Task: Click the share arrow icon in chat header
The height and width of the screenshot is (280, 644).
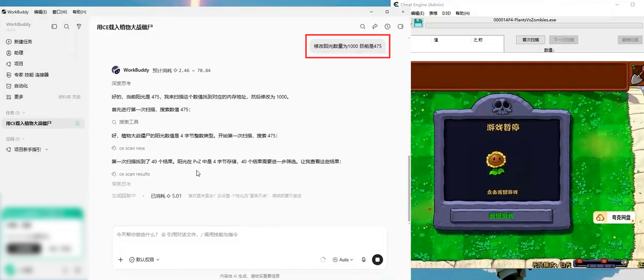Action: [375, 26]
